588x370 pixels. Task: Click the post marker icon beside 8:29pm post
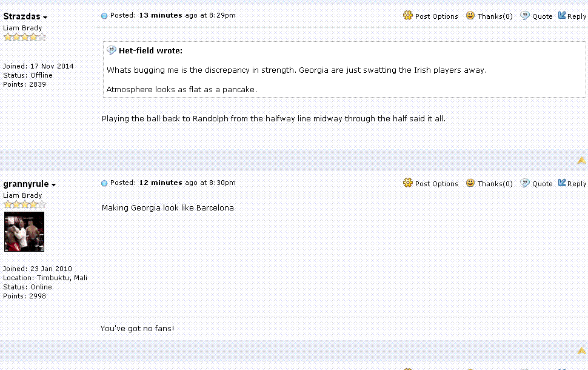104,16
